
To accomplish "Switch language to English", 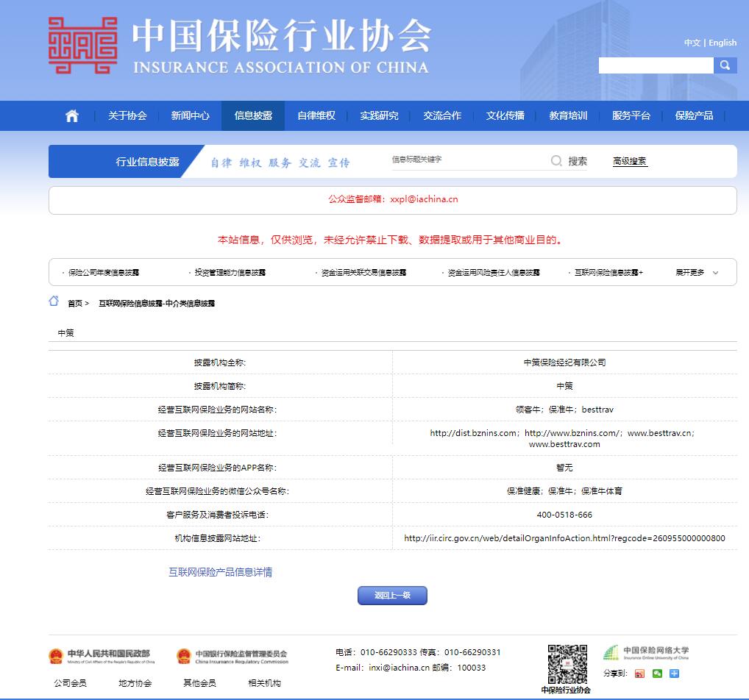I will (723, 43).
